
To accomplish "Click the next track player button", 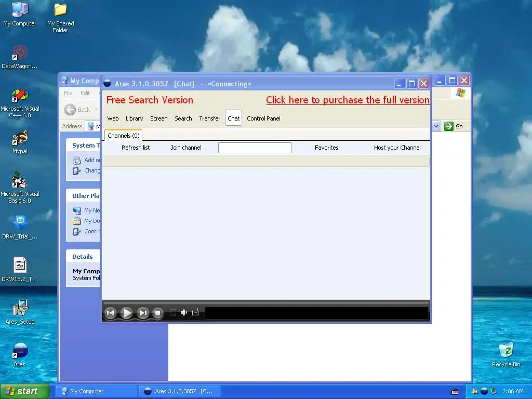I will click(143, 313).
